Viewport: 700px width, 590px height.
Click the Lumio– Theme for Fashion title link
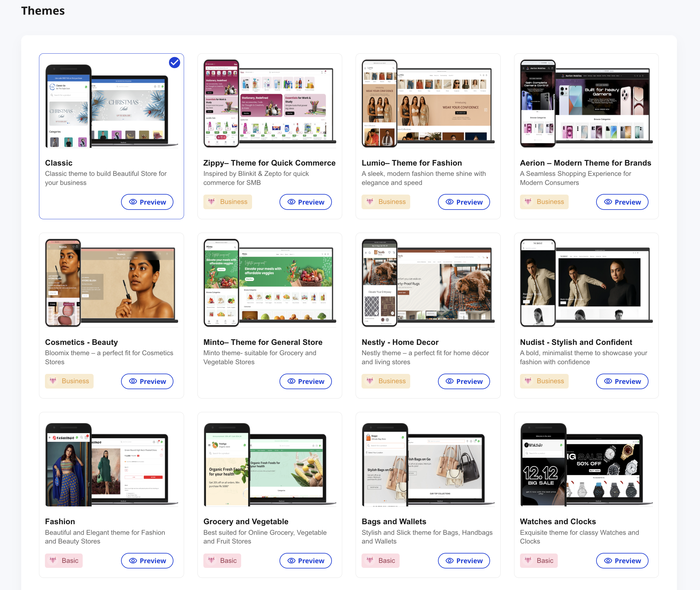coord(411,163)
